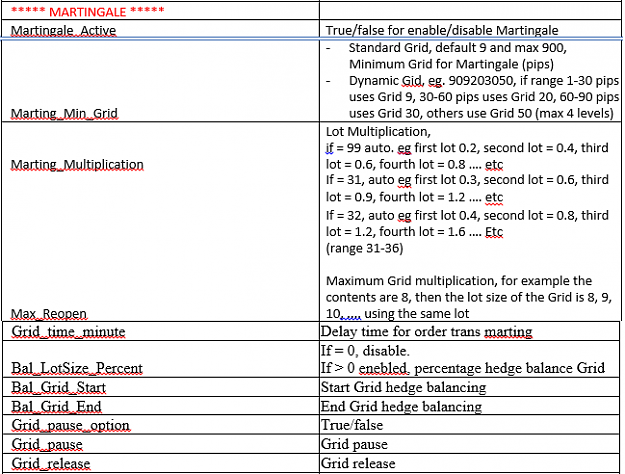
Task: Click the '(range 31-36)' text
Action: tap(365, 249)
